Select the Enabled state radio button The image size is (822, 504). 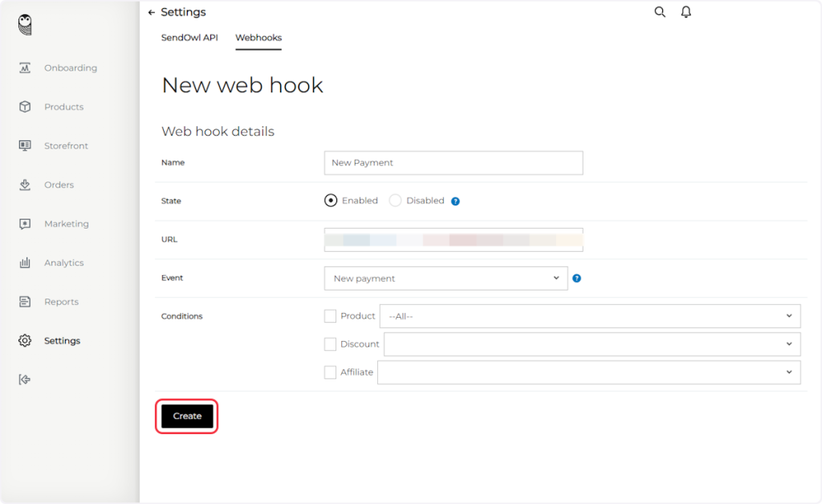[x=331, y=201]
